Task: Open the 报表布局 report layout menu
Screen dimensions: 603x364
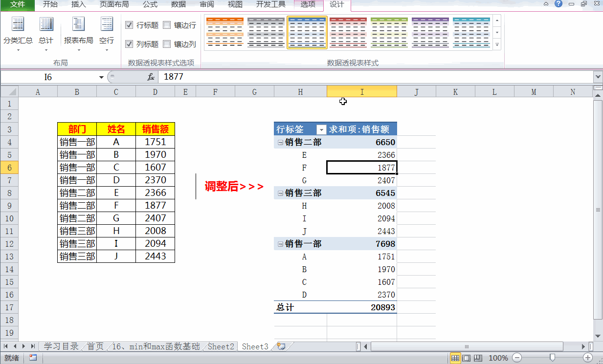Action: click(x=78, y=33)
